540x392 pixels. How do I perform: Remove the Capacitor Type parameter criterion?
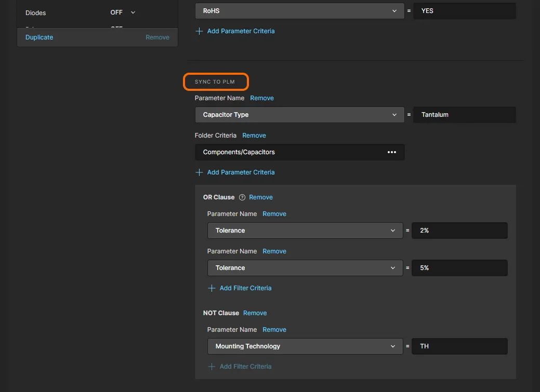[x=262, y=98]
